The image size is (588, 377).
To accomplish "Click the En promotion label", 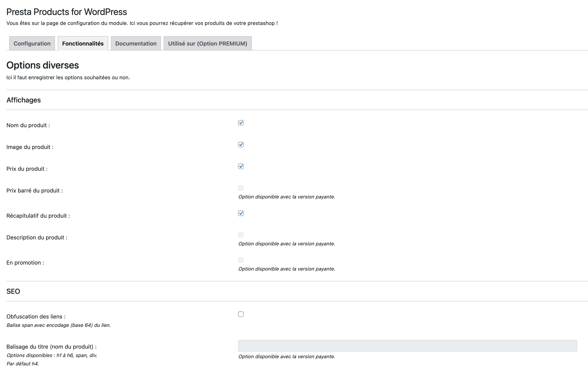I will tap(25, 263).
